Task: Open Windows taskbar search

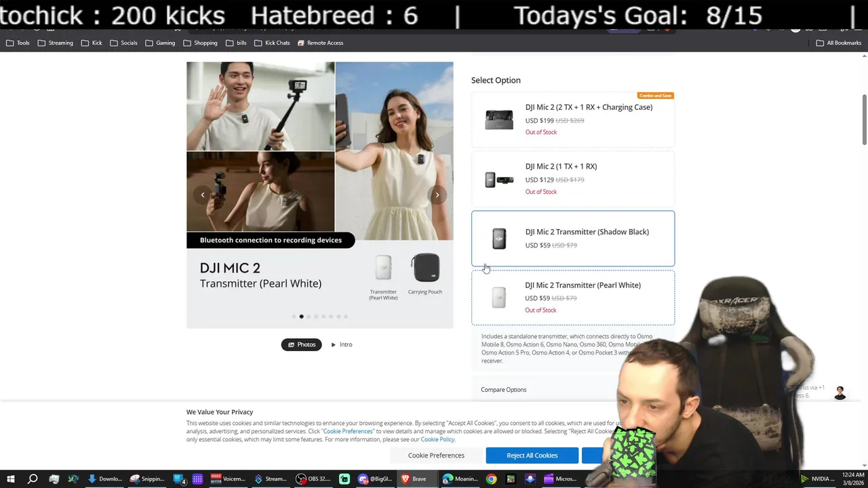Action: point(32,479)
